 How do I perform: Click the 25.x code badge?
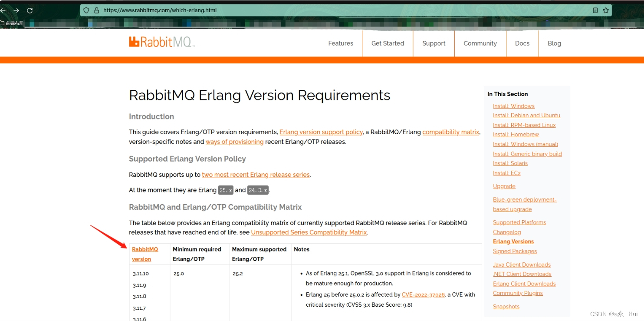(226, 190)
